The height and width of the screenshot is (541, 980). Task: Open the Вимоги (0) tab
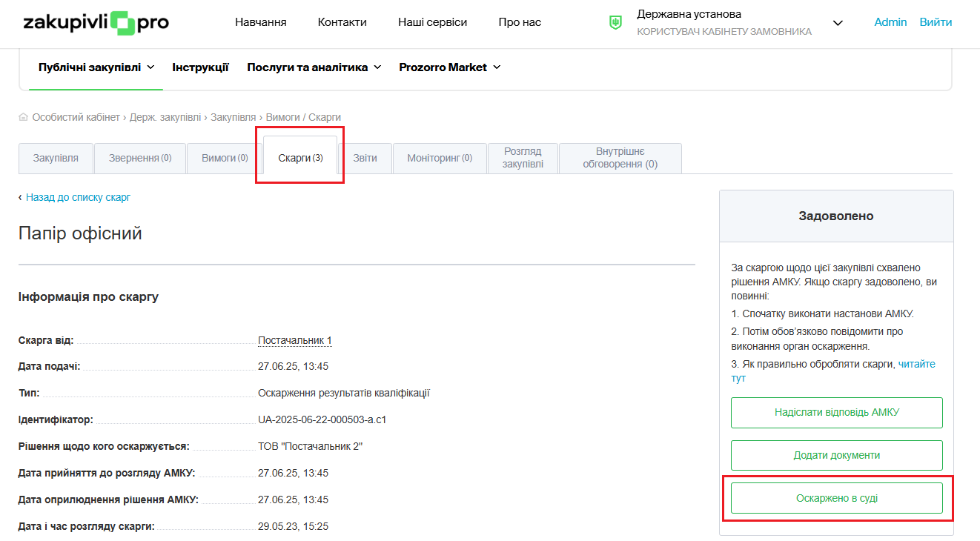click(225, 158)
